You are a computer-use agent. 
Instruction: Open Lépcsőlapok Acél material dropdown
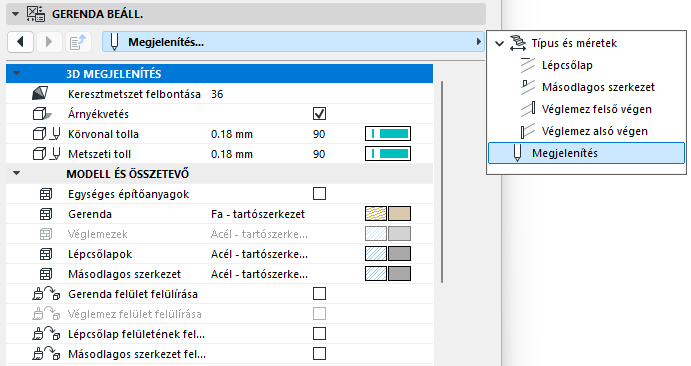259,254
